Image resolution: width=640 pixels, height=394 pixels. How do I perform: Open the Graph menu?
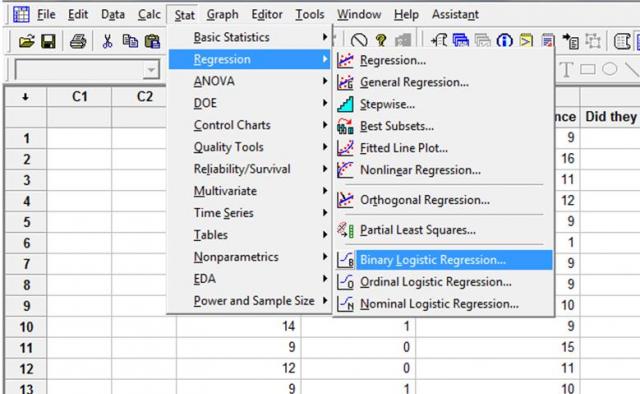(222, 15)
